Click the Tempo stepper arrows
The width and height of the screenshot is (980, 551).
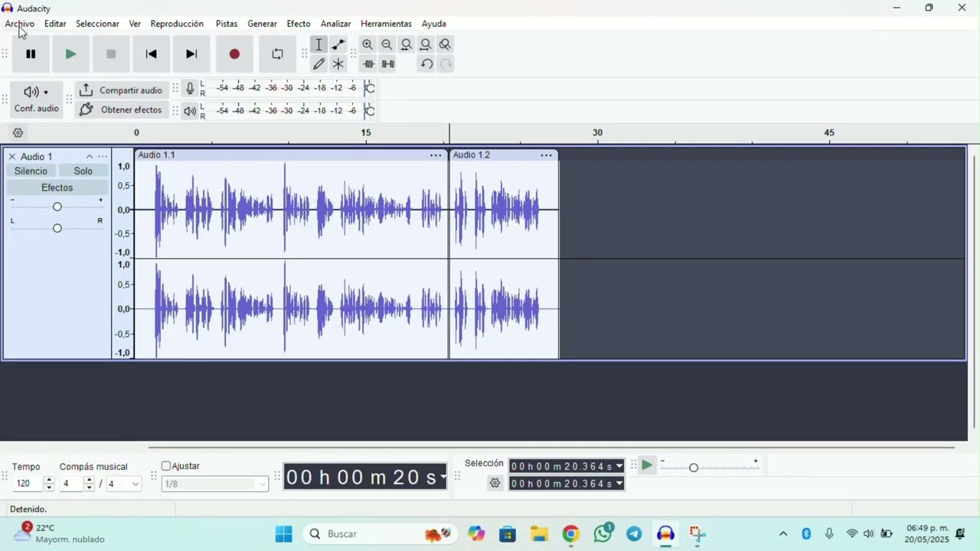click(49, 484)
